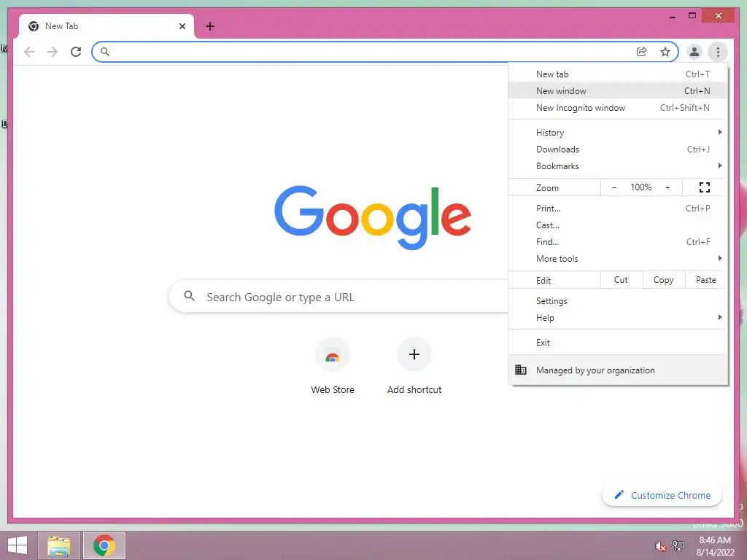Viewport: 747px width, 560px height.
Task: Close the New Tab tab
Action: click(182, 26)
